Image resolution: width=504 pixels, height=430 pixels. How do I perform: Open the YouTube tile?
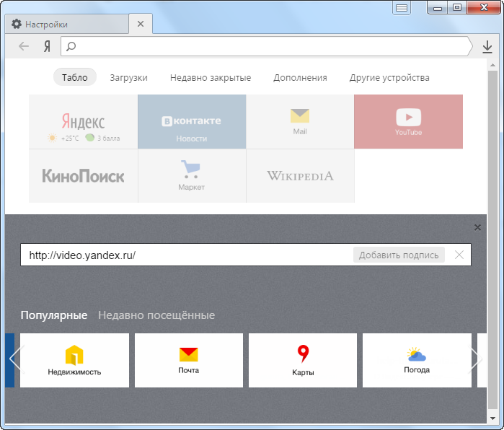(x=408, y=122)
